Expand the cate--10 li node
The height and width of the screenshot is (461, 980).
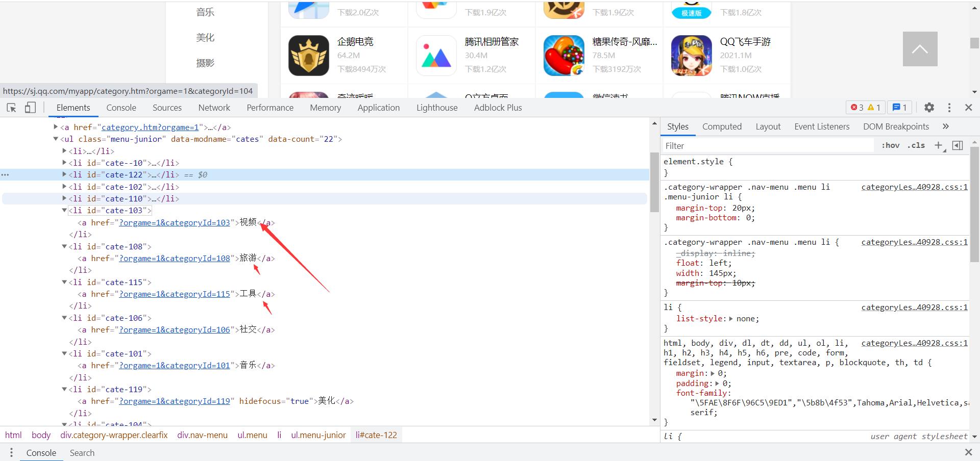coord(64,163)
